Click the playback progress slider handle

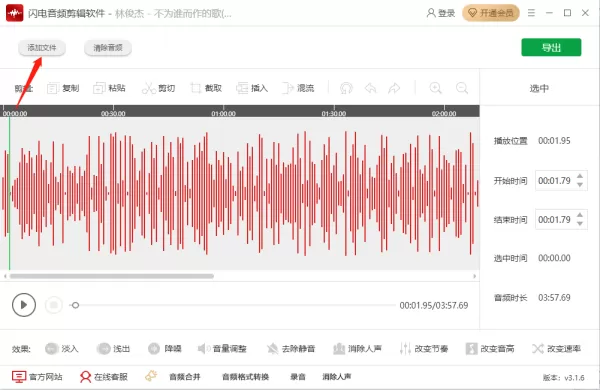(75, 305)
